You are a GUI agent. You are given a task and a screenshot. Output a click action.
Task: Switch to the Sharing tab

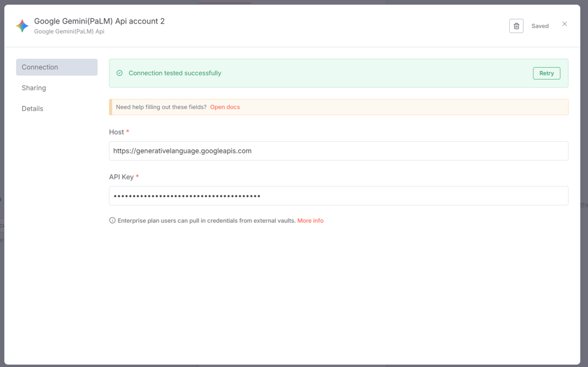34,88
